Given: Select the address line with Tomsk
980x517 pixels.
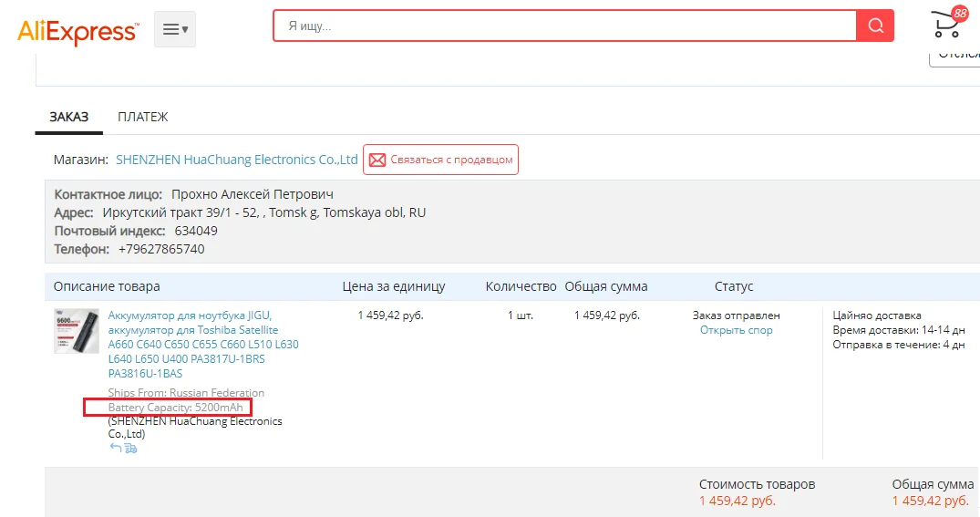Looking at the screenshot, I should [x=263, y=212].
